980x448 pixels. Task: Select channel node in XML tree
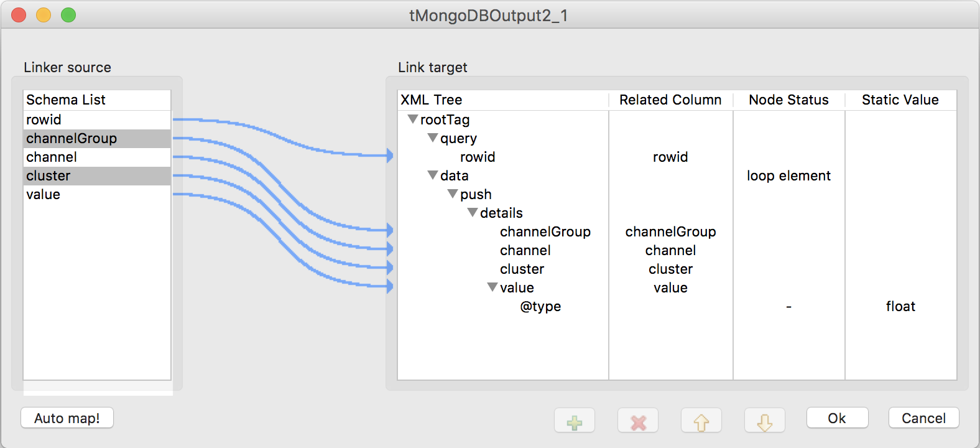click(525, 250)
